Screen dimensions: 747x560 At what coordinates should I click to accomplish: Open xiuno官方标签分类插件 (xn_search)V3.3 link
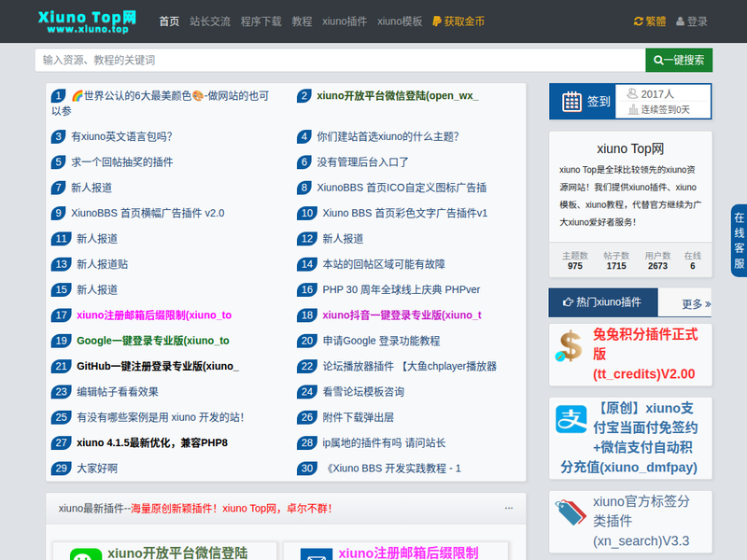click(x=641, y=521)
